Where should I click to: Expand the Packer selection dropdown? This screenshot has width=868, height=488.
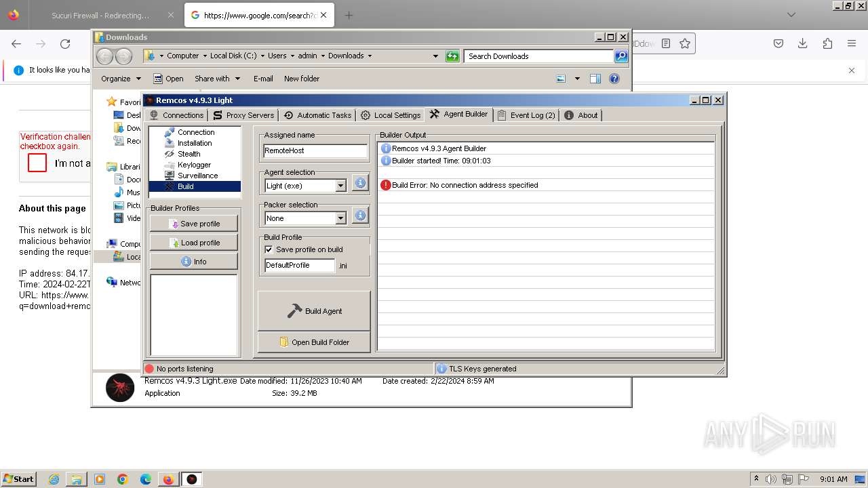click(340, 218)
